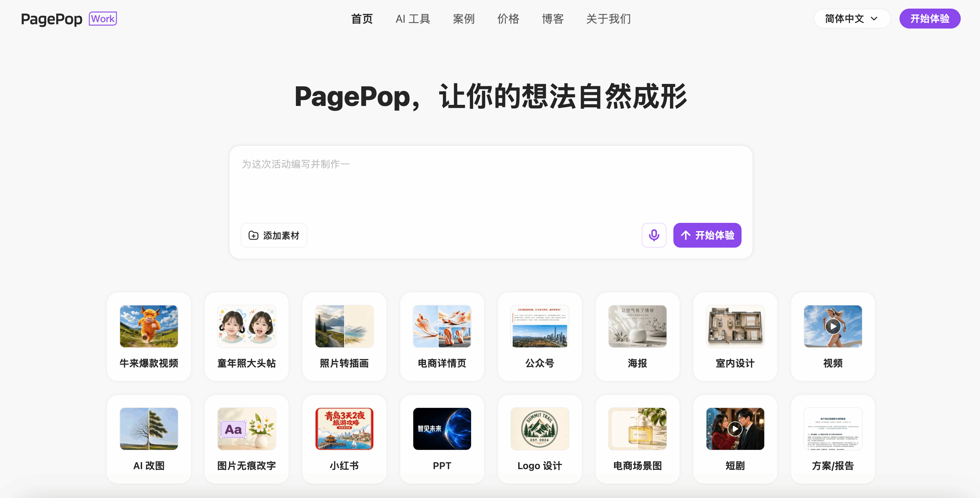Play the 视频 runner card
The width and height of the screenshot is (980, 498).
(x=833, y=336)
